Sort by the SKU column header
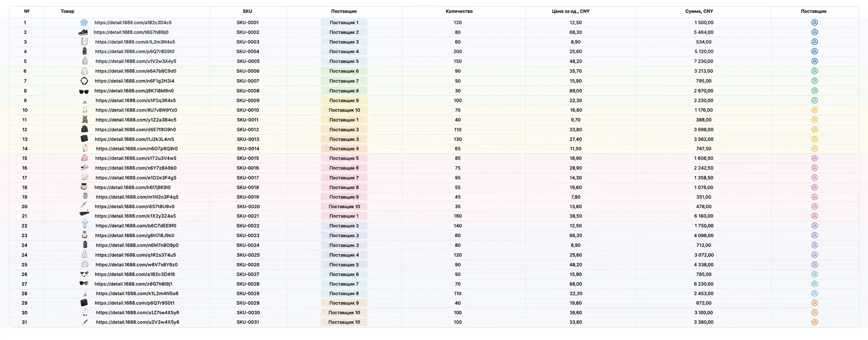Image resolution: width=868 pixels, height=340 pixels. [247, 11]
